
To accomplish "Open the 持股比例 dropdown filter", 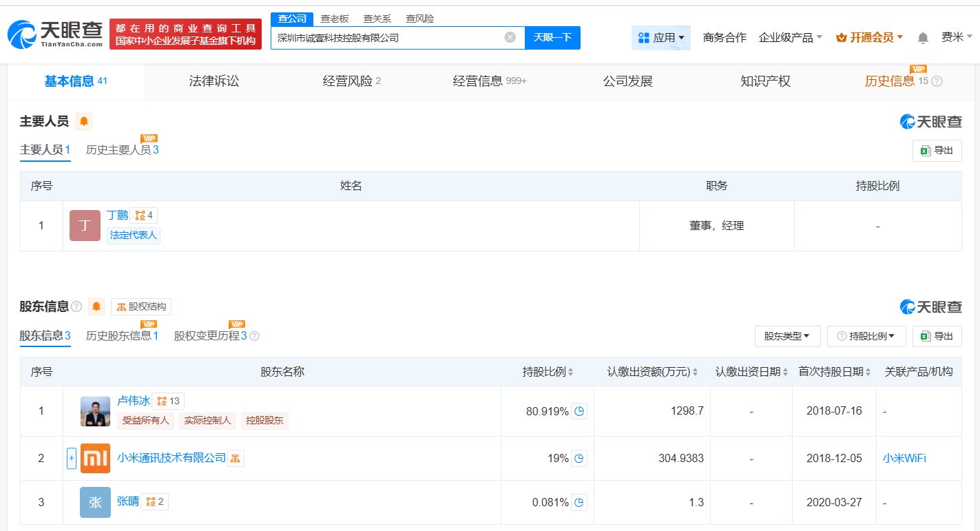I will click(866, 336).
